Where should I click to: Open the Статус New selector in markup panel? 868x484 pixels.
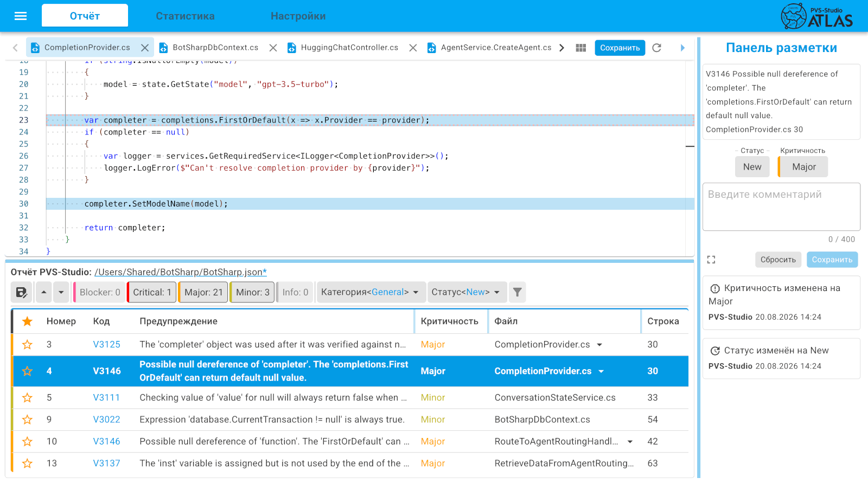pos(752,167)
